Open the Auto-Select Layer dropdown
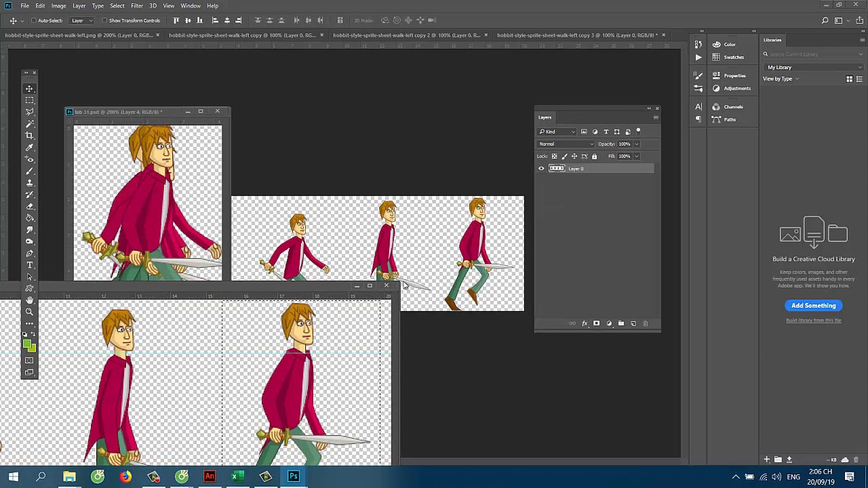Screen dimensions: 868x488 81,20
